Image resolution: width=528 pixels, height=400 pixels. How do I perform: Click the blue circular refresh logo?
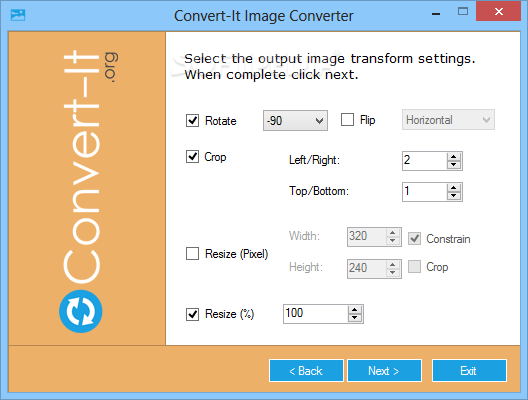(x=81, y=311)
